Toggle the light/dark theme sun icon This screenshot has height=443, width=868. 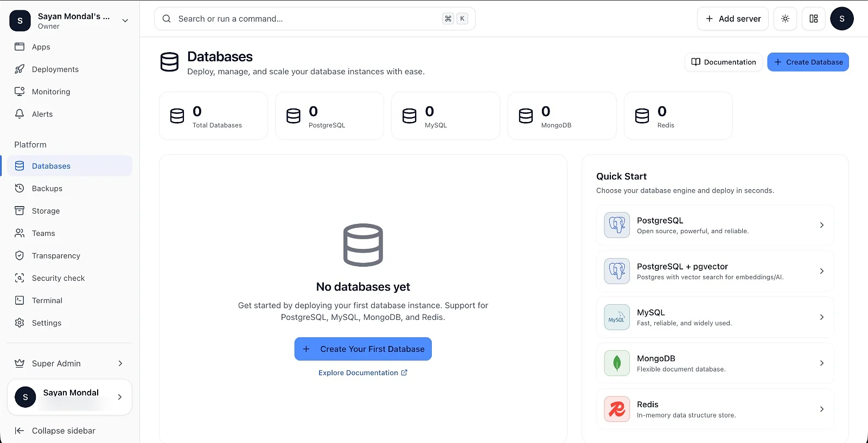click(x=785, y=18)
